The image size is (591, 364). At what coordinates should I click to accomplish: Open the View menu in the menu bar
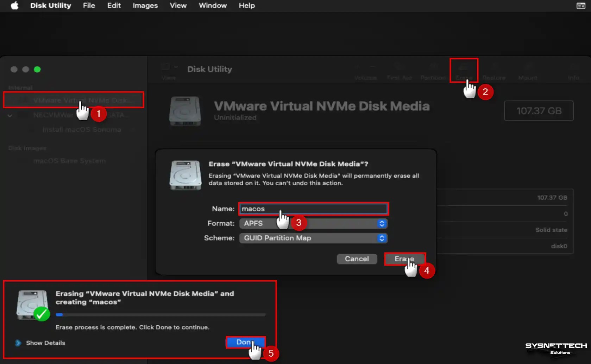pos(178,6)
